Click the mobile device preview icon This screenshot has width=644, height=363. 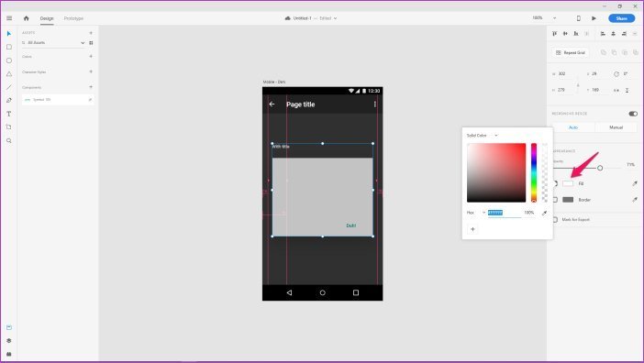pos(579,18)
